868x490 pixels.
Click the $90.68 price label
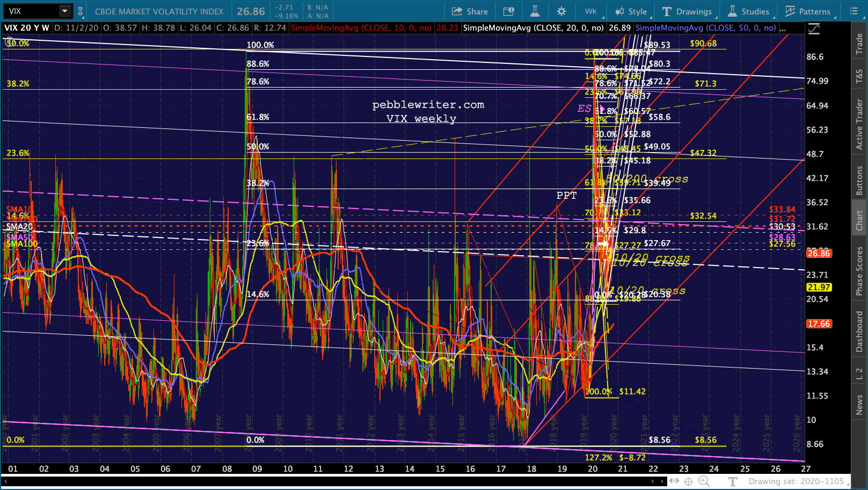coord(703,44)
